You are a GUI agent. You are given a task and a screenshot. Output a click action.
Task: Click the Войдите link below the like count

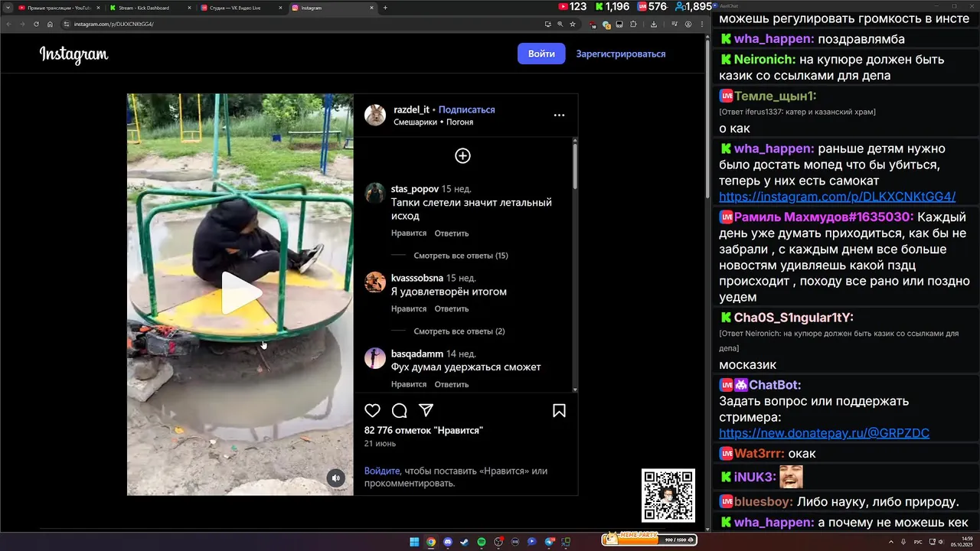pos(382,471)
